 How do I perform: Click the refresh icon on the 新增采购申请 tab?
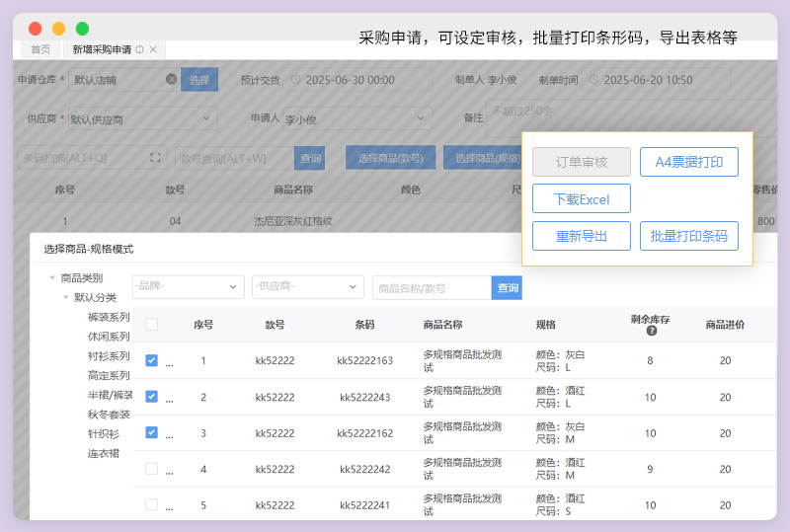coord(139,49)
